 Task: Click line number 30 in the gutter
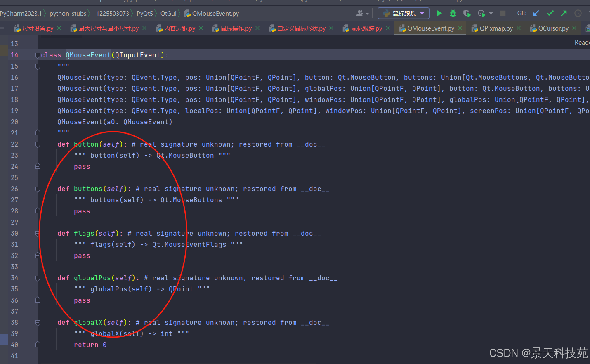[x=14, y=234]
